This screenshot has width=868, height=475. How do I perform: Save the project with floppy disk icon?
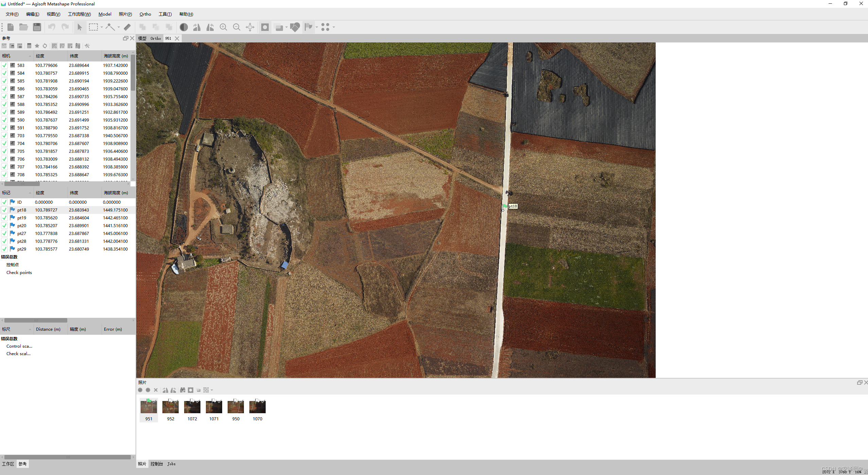click(x=37, y=27)
